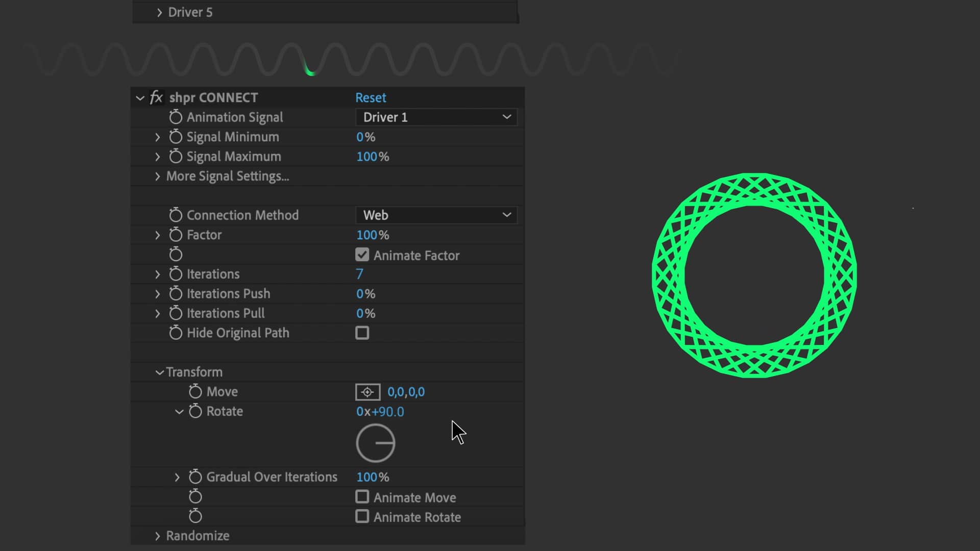Click the Animation Signal stopwatch
This screenshot has width=980, height=551.
point(176,117)
